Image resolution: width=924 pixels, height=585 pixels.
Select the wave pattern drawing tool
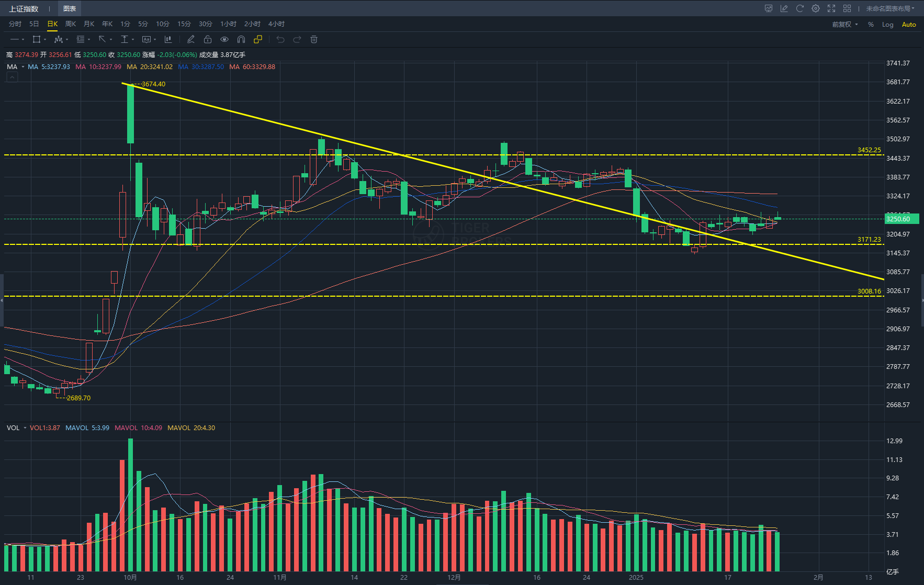coord(58,39)
